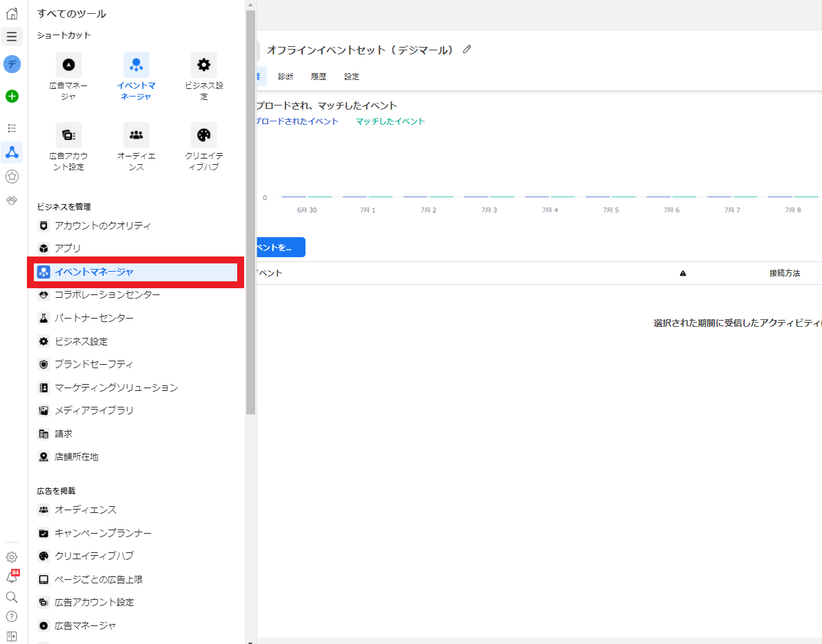Open notifications bell with 84 badge
Screen dimensions: 822x644
(12, 577)
